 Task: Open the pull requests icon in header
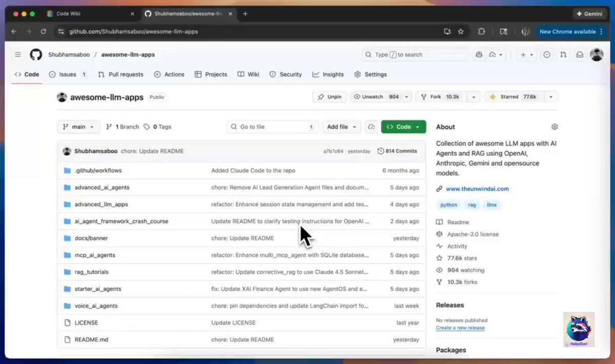(563, 55)
